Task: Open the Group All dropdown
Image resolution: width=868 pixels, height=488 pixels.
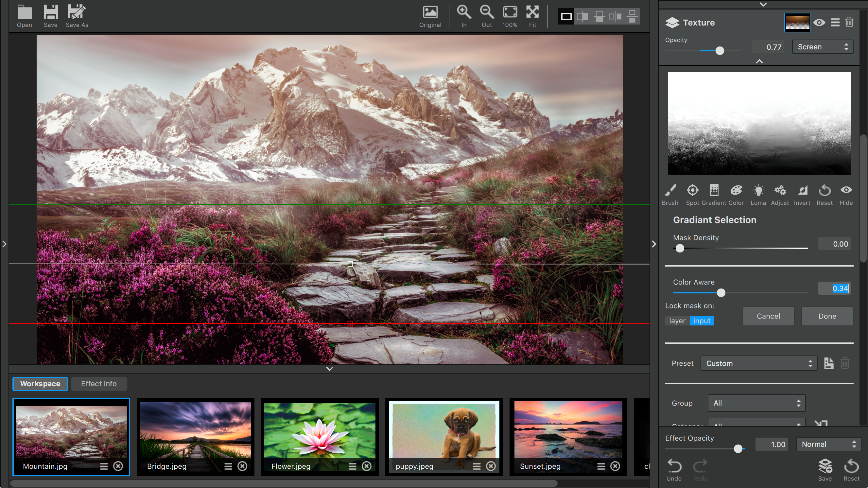Action: pyautogui.click(x=756, y=403)
